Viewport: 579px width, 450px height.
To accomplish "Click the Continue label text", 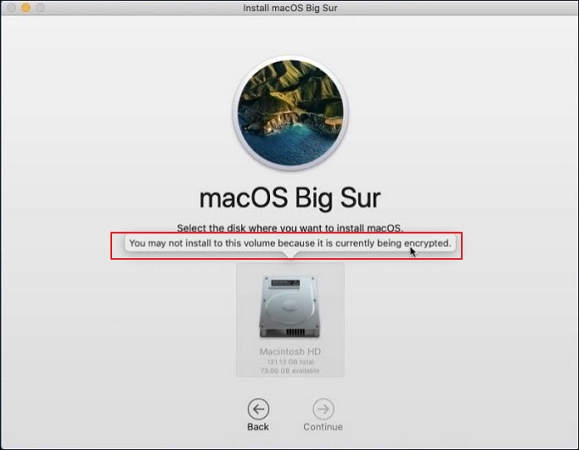I will click(x=323, y=427).
